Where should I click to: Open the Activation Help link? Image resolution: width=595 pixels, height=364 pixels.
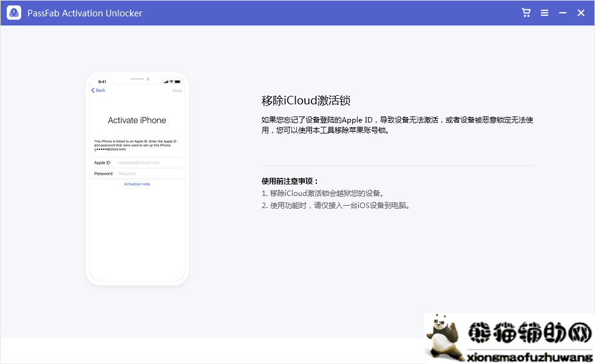coord(137,184)
